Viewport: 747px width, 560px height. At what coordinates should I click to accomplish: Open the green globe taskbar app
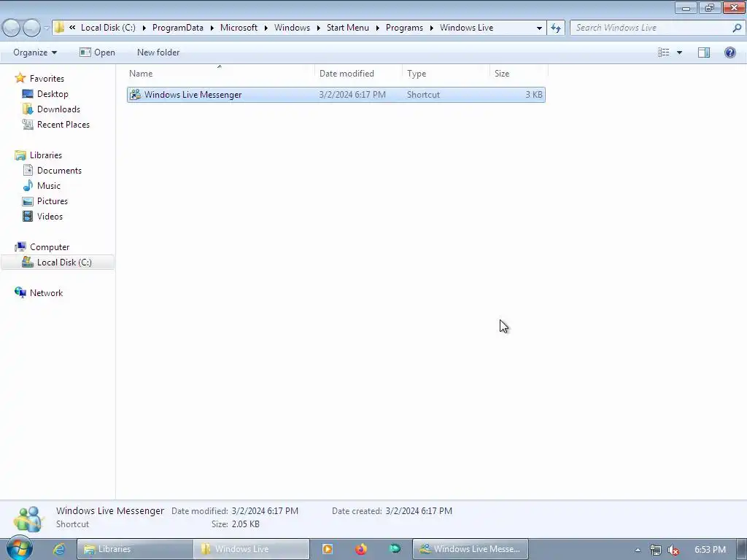395,548
